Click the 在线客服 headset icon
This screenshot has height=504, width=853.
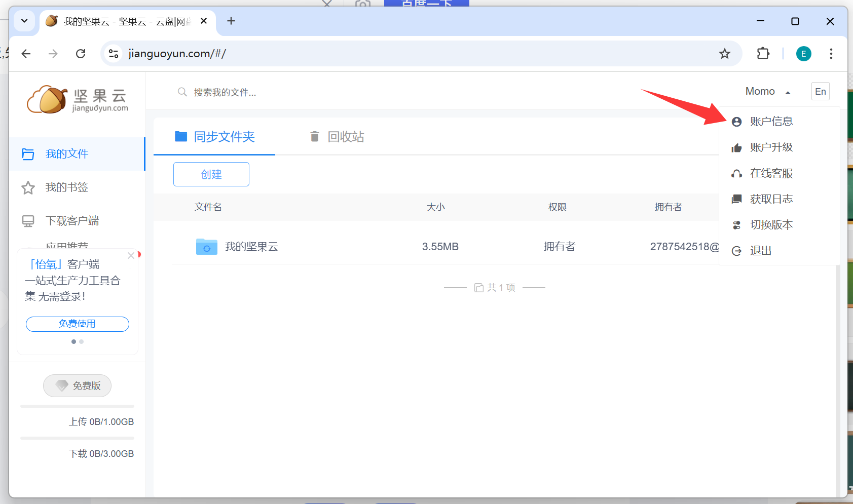(736, 174)
